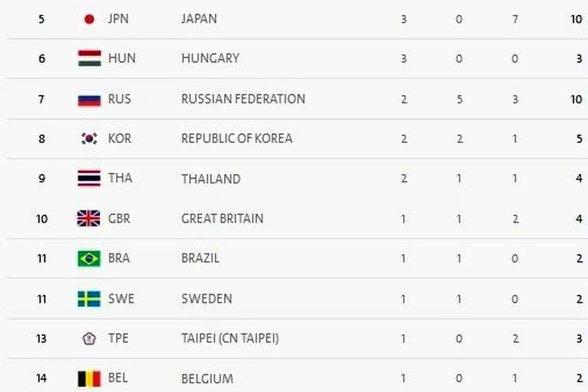Screen dimensions: 588x392
Task: Select RUSSIAN FEDERATION country name
Action: point(243,98)
